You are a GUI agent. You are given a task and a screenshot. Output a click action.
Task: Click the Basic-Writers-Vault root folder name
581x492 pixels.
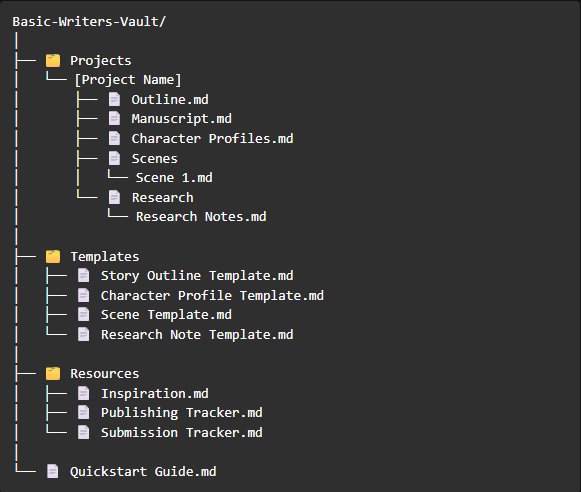89,21
